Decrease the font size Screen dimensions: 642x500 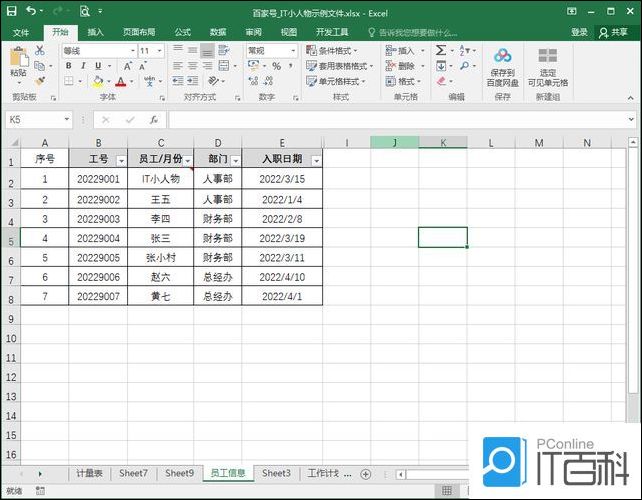pos(143,66)
